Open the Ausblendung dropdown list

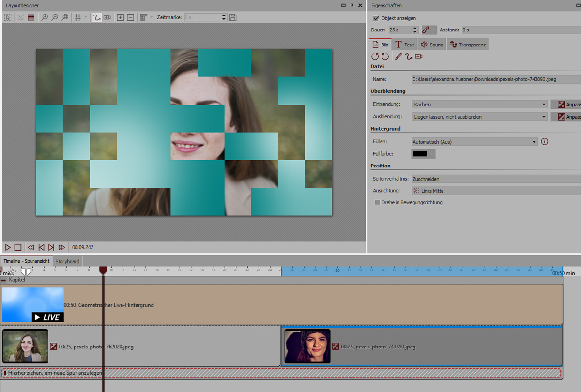click(479, 117)
